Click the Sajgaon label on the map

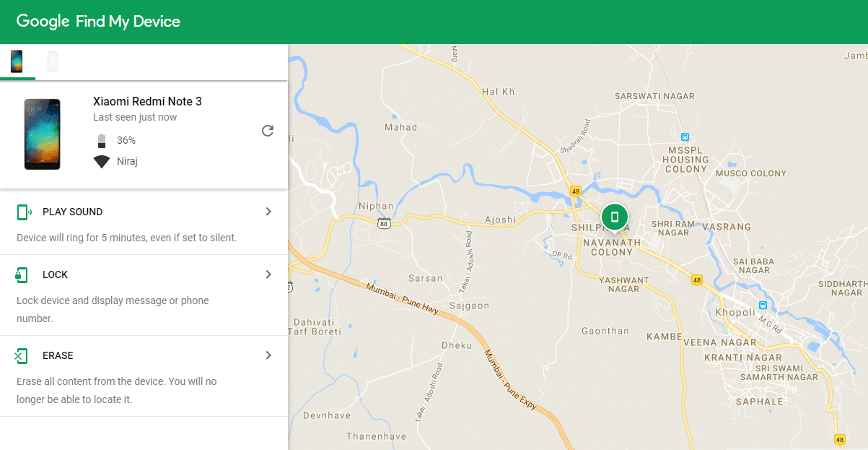point(469,306)
